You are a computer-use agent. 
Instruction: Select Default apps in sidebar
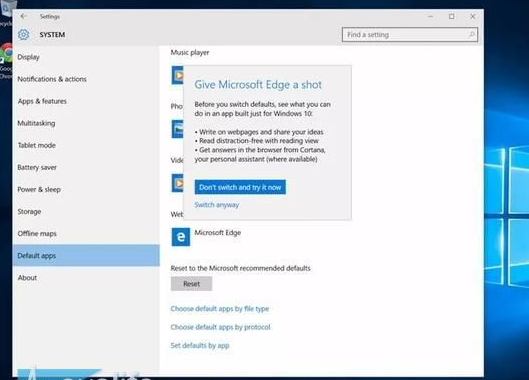86,255
